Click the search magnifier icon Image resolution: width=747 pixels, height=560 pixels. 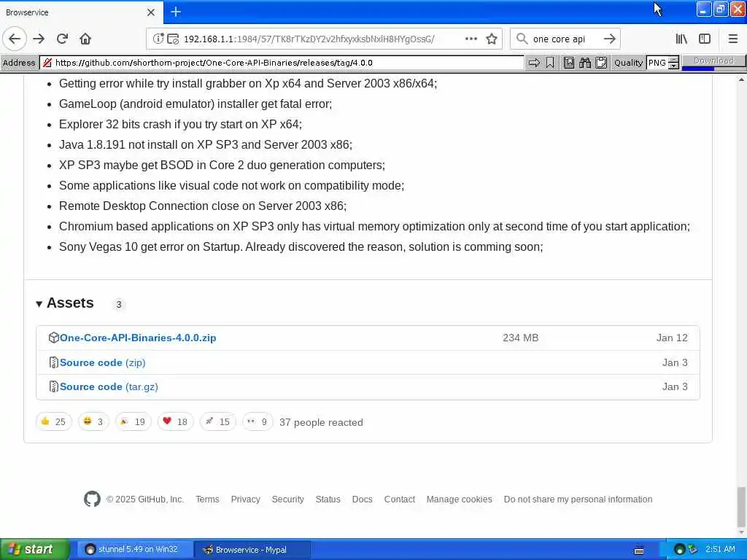pos(522,39)
